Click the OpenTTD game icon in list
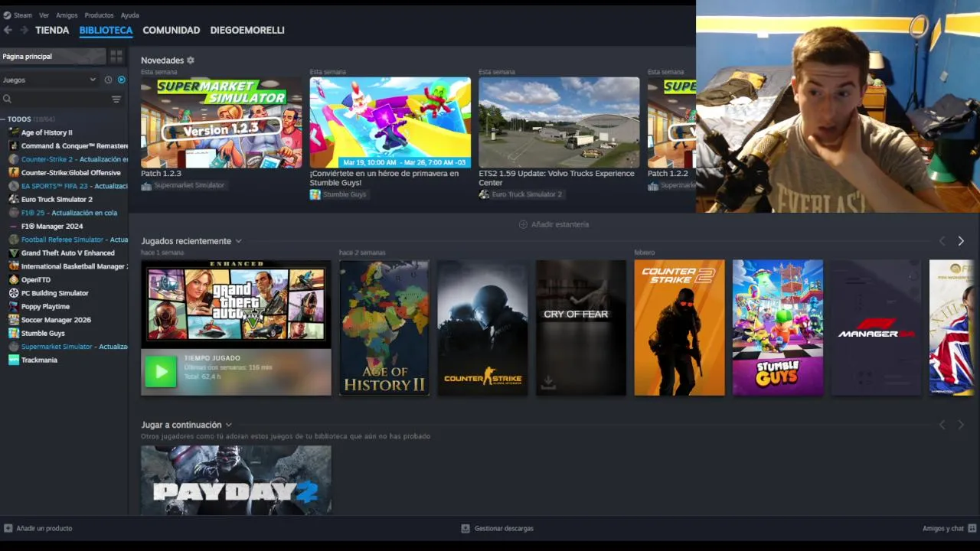980x551 pixels. (14, 279)
